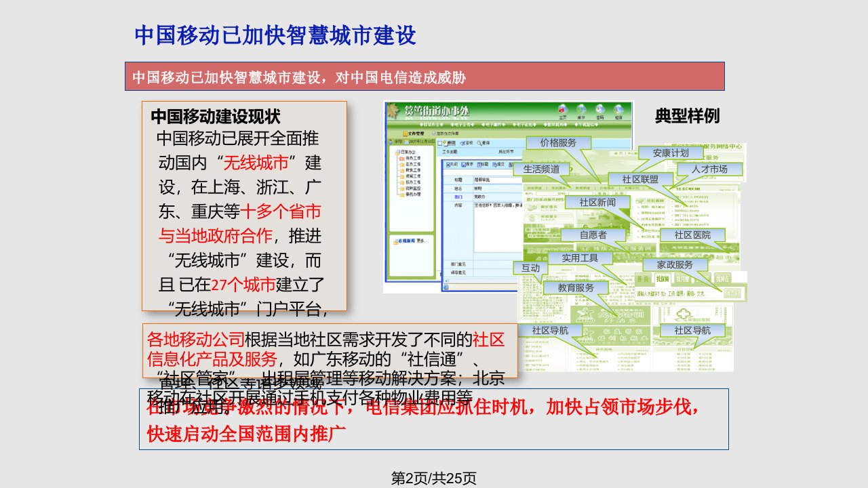Click the 生活频道 callout label
This screenshot has height=488, width=868.
(x=541, y=169)
